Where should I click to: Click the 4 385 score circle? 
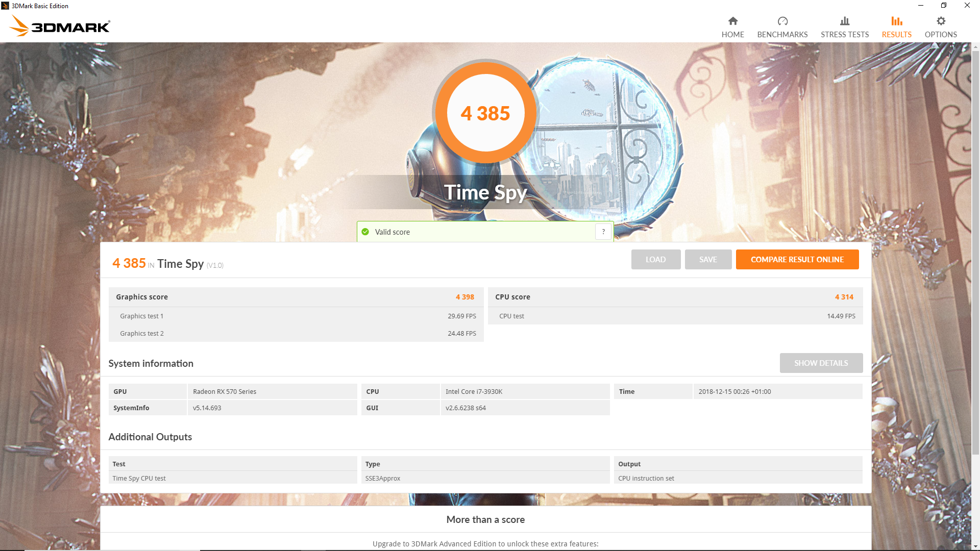[x=485, y=112]
